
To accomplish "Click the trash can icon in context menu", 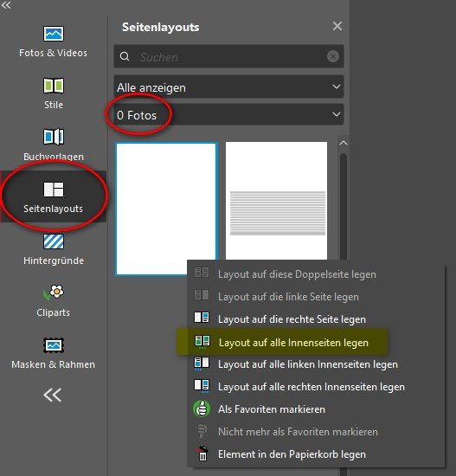I will point(202,453).
